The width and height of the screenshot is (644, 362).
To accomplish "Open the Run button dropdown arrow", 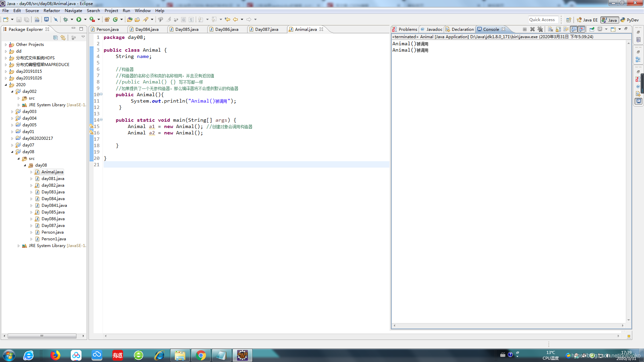I will (x=85, y=19).
